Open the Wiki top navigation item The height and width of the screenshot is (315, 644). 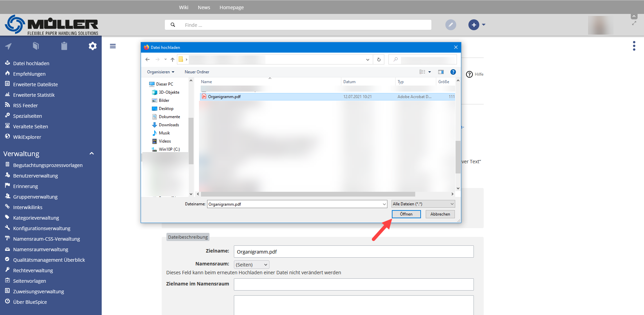(x=183, y=7)
